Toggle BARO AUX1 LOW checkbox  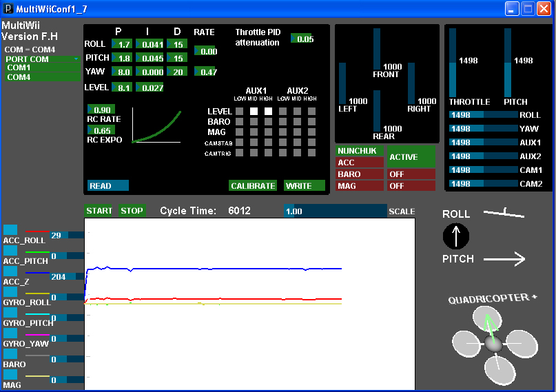[239, 121]
